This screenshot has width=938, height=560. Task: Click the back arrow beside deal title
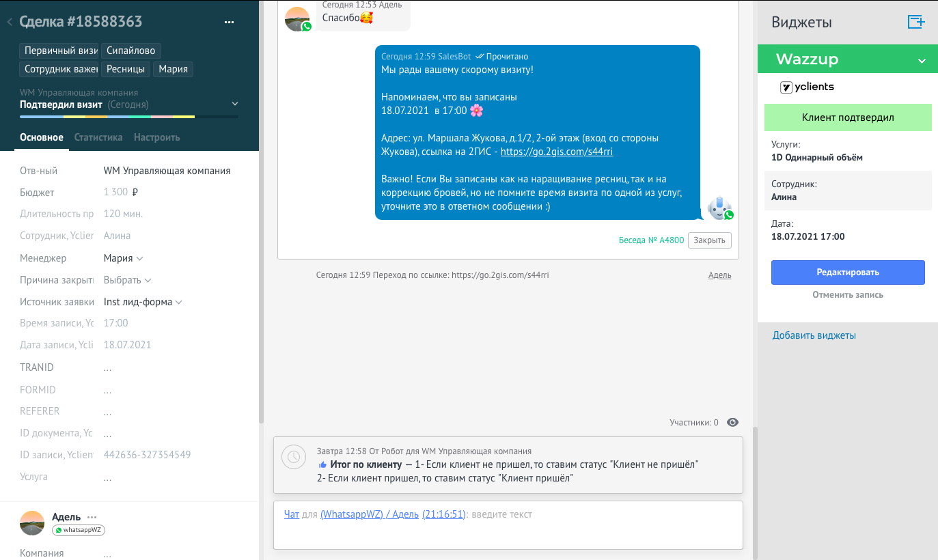(10, 23)
